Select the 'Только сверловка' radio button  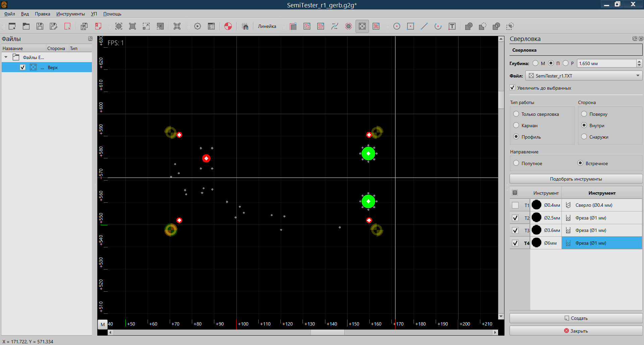tap(516, 114)
